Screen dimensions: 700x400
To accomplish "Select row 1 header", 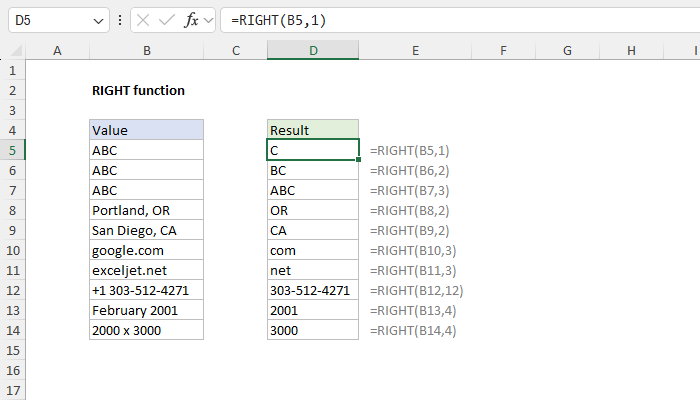I will tap(12, 71).
